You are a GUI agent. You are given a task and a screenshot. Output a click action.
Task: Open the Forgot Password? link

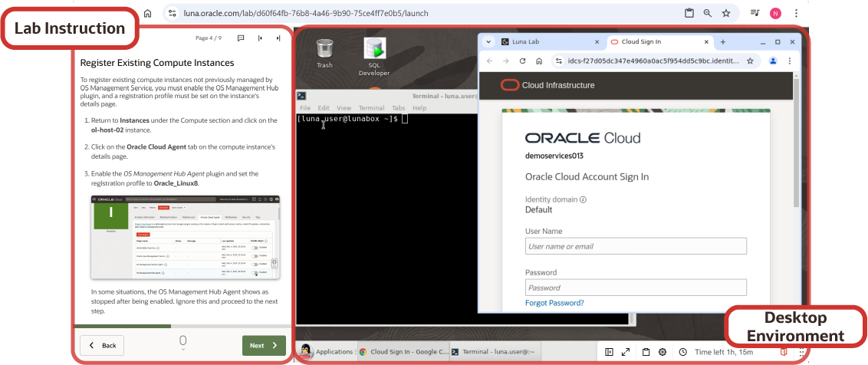coord(554,303)
